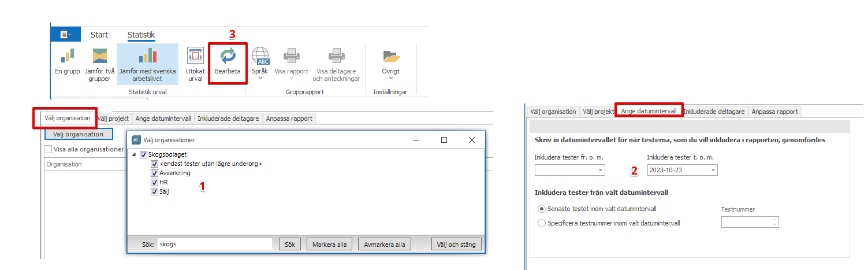Expand the Språk dropdown arrow
The image size is (868, 270).
click(x=260, y=79)
